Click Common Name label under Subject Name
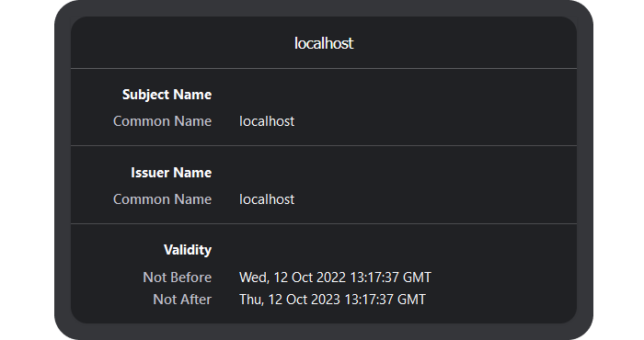Image resolution: width=644 pixels, height=340 pixels. 162,121
